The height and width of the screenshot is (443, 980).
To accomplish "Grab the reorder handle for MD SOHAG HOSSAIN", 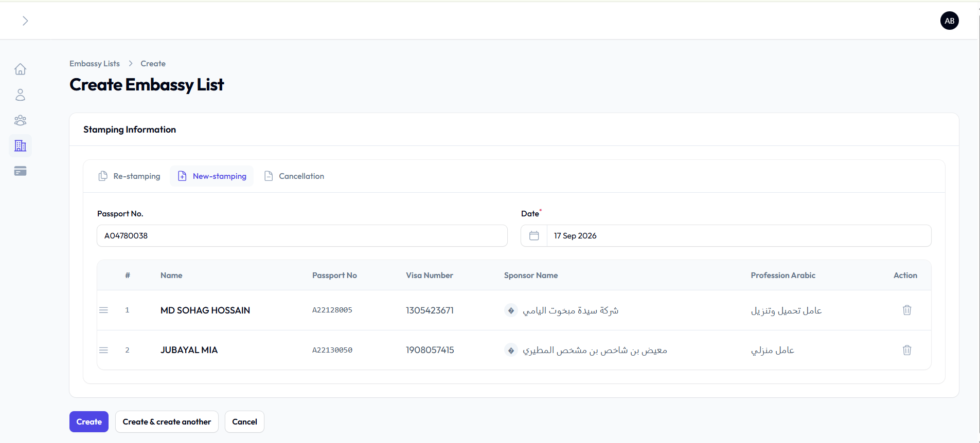I will tap(103, 310).
